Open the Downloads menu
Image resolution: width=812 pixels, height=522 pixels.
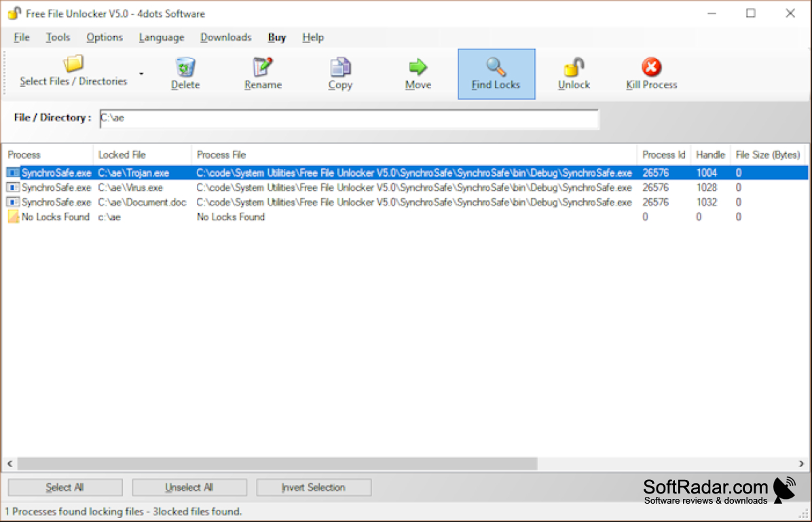click(x=226, y=37)
